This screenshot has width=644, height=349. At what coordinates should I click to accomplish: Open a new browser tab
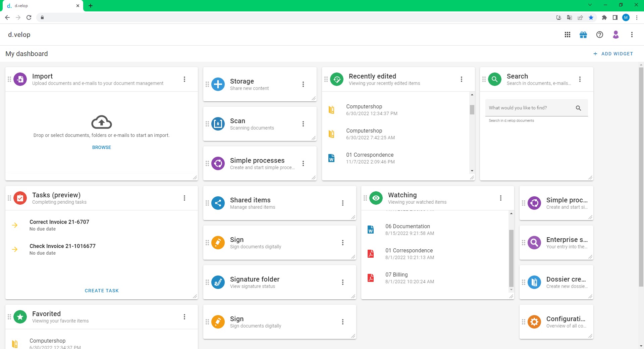click(x=91, y=6)
